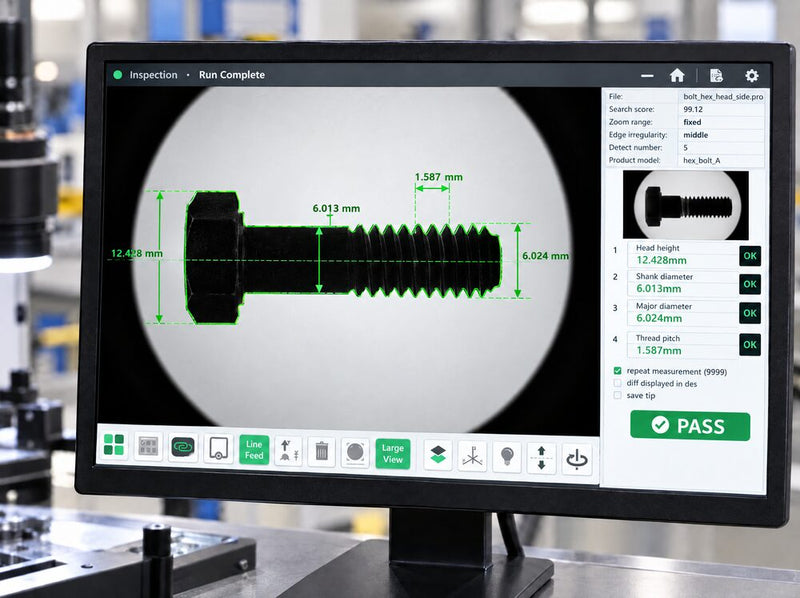This screenshot has width=800, height=598.
Task: Open the green four-square grid view
Action: pos(114,444)
